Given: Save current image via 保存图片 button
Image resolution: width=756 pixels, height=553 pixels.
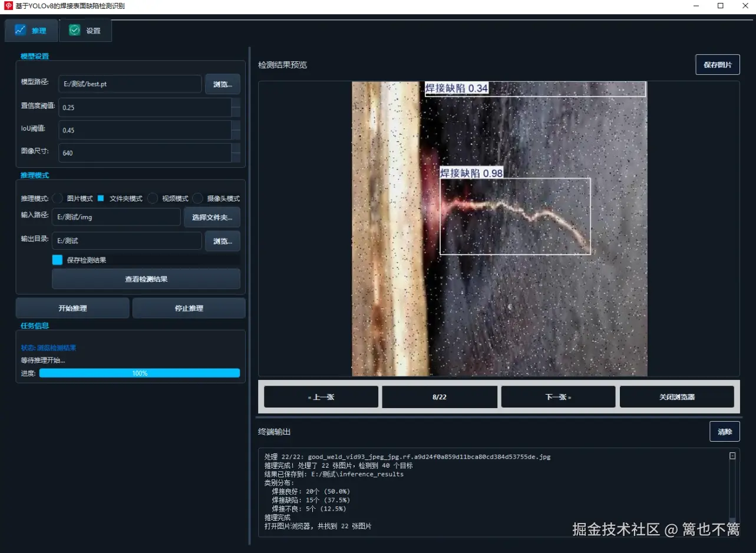Looking at the screenshot, I should click(x=717, y=64).
